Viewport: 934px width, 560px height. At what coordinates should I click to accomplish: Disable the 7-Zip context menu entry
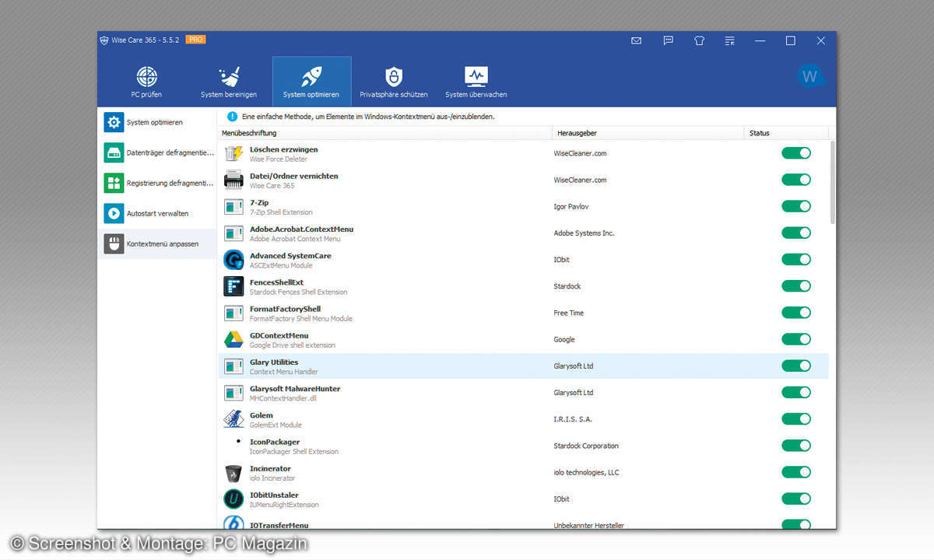click(796, 206)
